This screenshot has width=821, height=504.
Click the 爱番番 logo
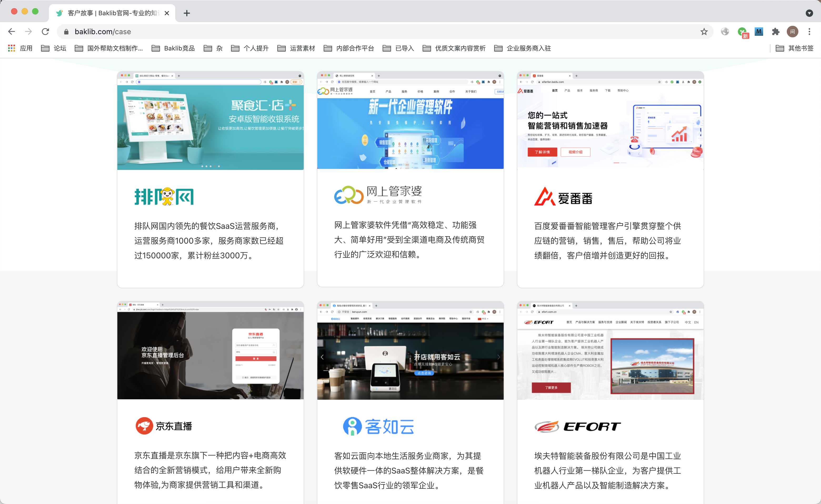563,197
